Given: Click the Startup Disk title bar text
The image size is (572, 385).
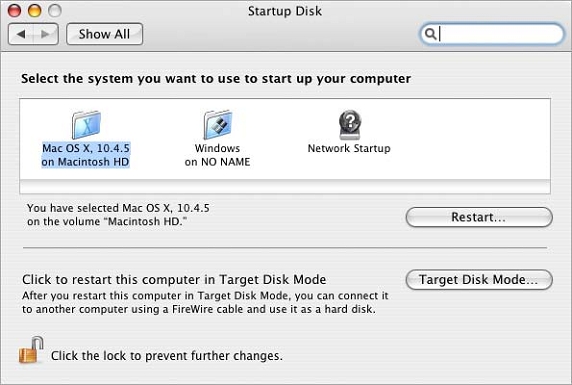Looking at the screenshot, I should tap(285, 11).
